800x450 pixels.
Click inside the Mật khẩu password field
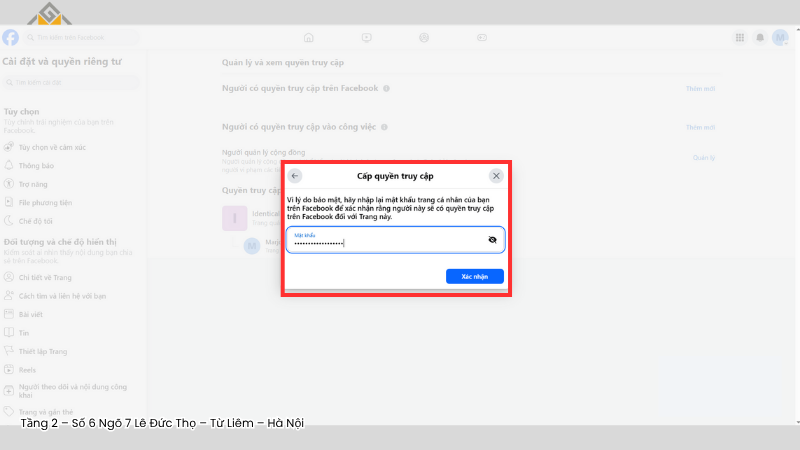click(385, 240)
